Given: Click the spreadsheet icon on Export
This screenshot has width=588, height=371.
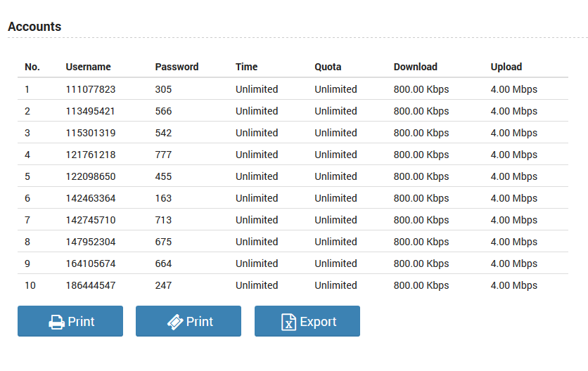Looking at the screenshot, I should pos(288,322).
